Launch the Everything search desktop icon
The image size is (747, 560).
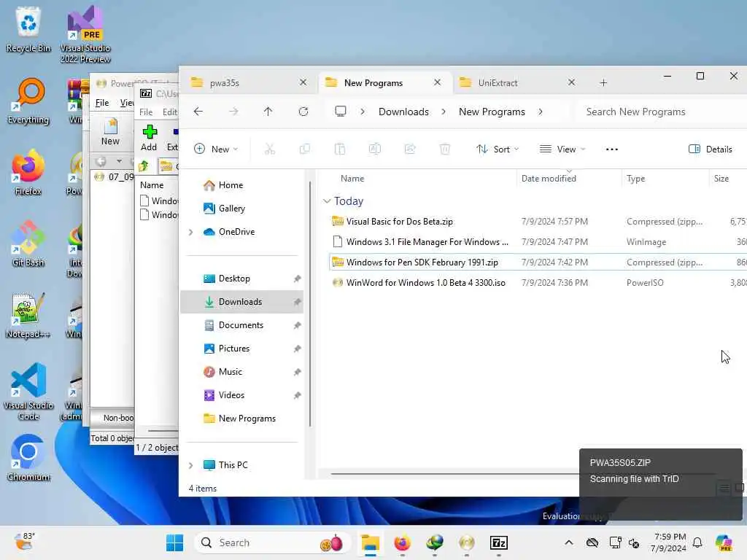coord(28,101)
